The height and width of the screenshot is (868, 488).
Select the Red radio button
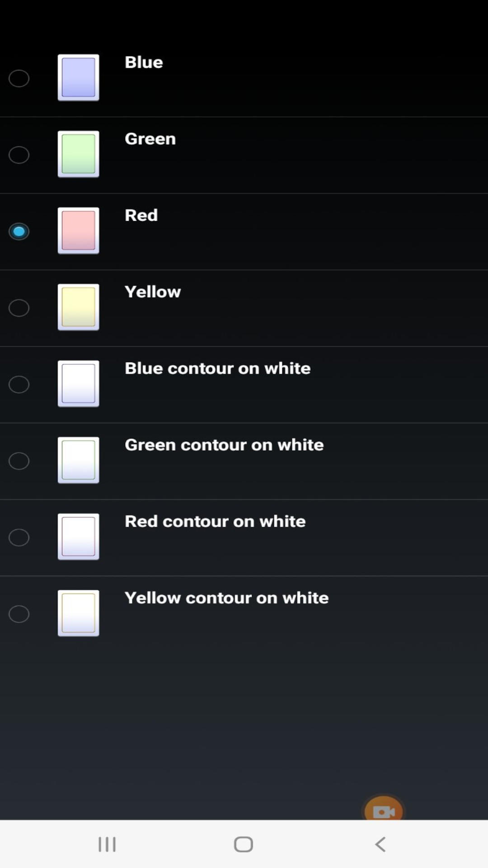[19, 231]
